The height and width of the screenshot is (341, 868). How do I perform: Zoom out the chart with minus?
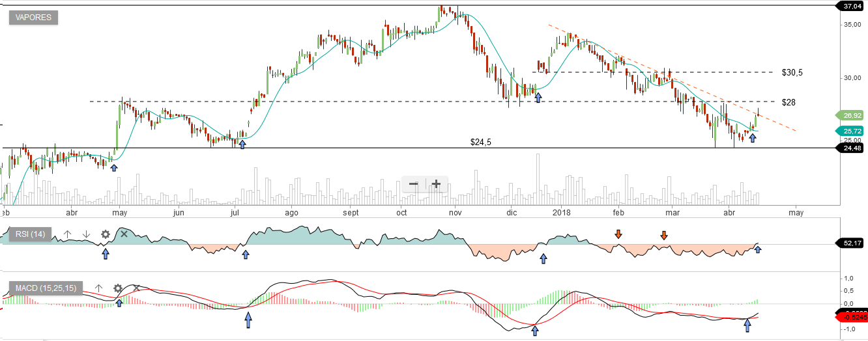(x=413, y=184)
